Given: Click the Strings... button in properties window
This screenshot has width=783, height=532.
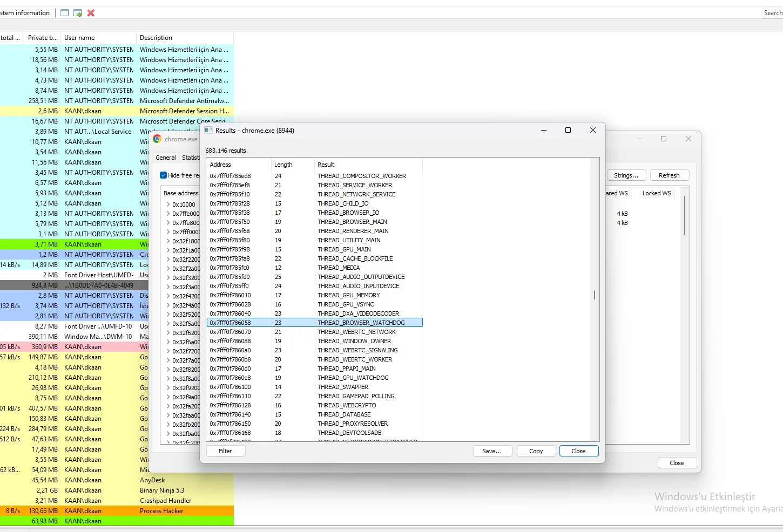Looking at the screenshot, I should click(x=626, y=175).
